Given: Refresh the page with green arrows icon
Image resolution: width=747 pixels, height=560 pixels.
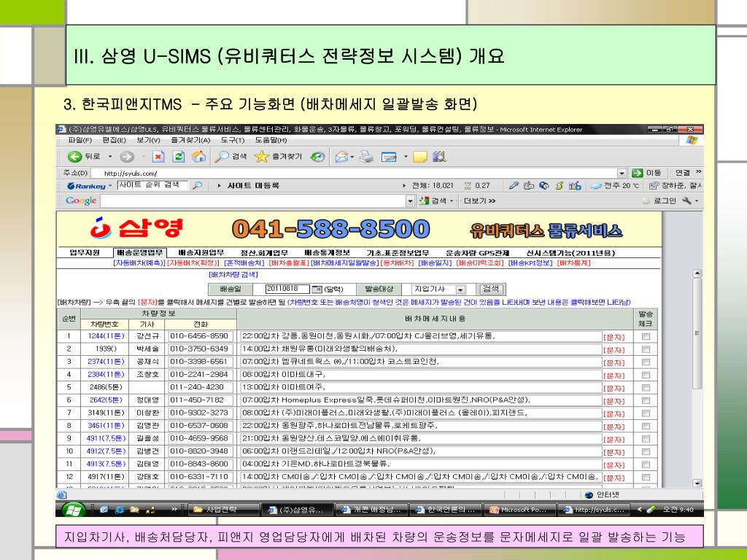Looking at the screenshot, I should (178, 157).
